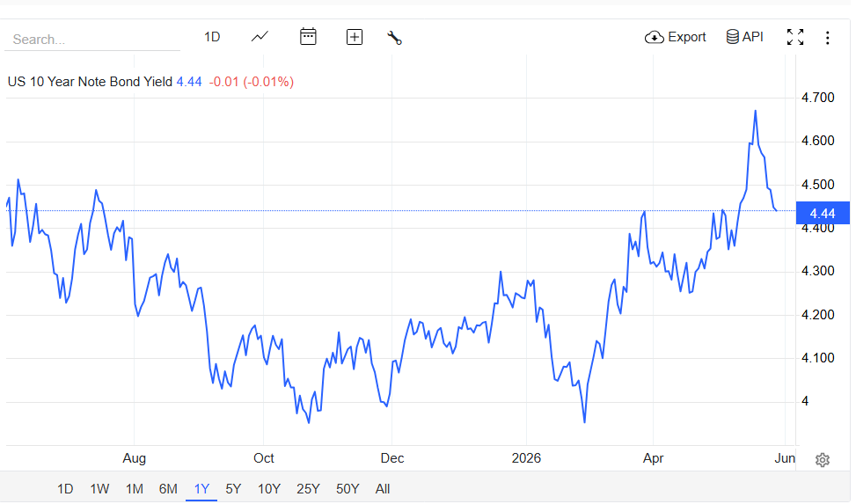Click the Search input field

click(92, 40)
